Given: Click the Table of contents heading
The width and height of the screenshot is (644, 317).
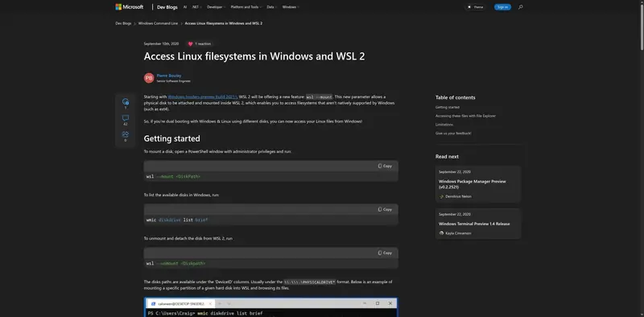Looking at the screenshot, I should pyautogui.click(x=455, y=97).
